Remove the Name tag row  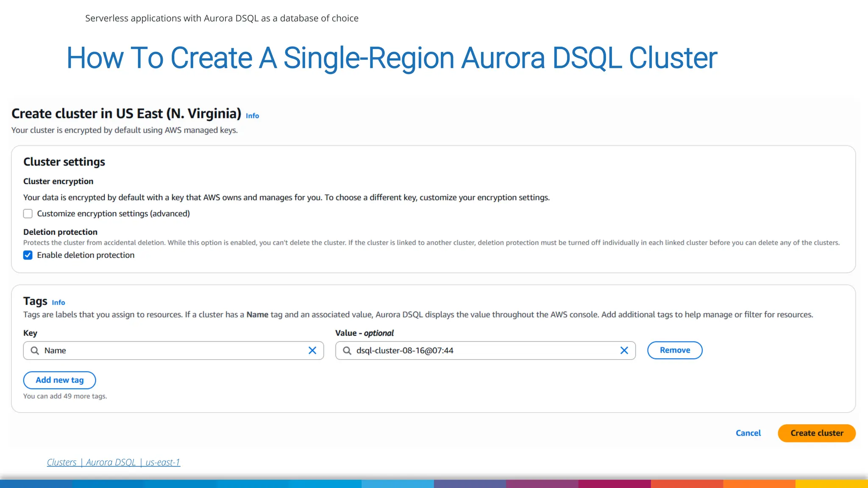coord(675,350)
